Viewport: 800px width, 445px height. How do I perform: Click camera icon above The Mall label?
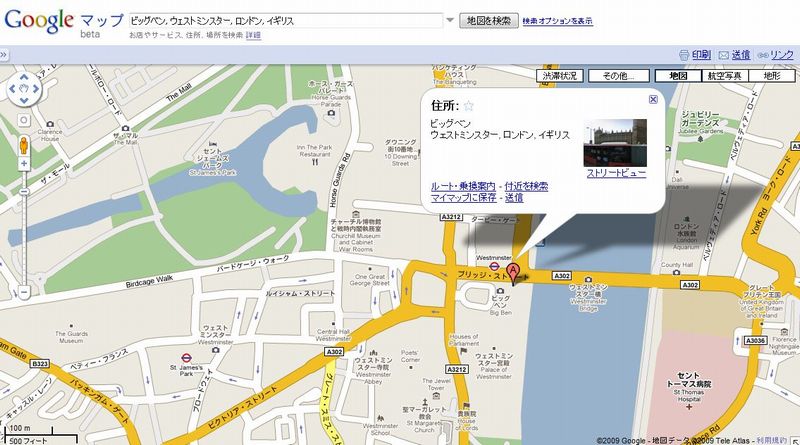(126, 129)
